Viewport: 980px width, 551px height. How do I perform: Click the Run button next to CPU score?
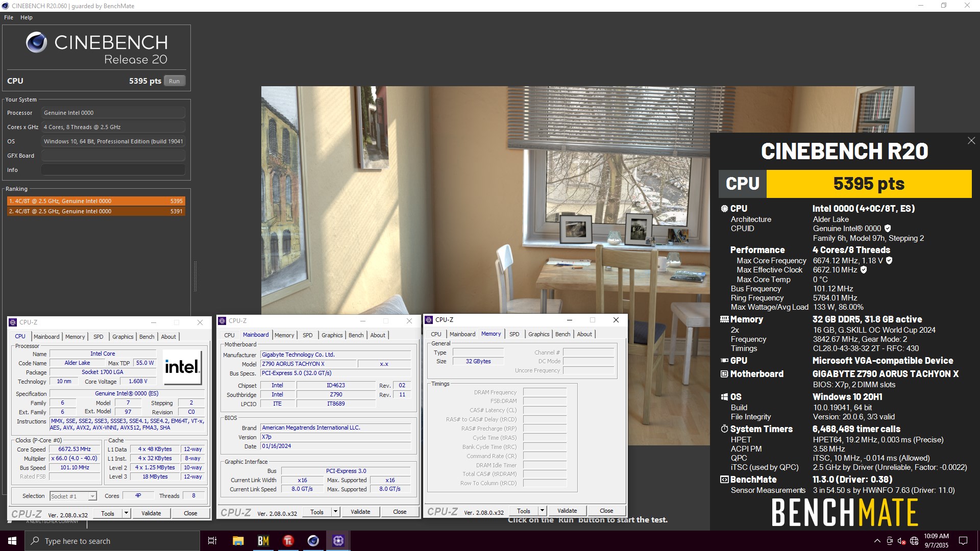tap(174, 81)
